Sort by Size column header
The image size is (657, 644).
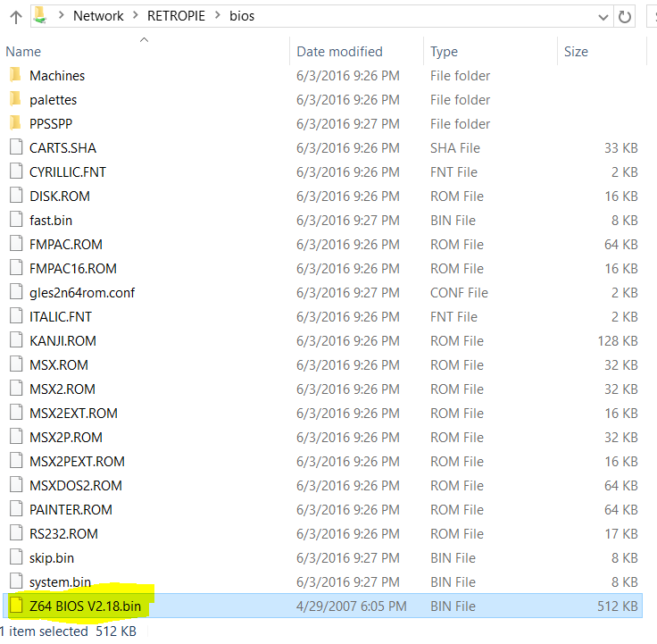pyautogui.click(x=576, y=52)
